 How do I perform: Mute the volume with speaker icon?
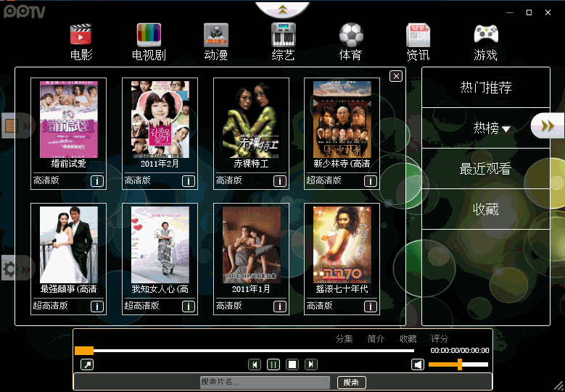[418, 364]
